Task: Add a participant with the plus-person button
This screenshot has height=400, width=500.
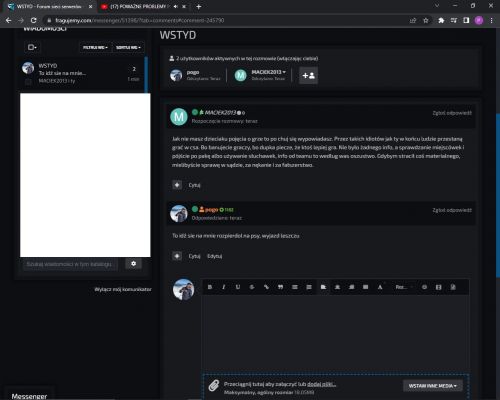Action: [x=308, y=75]
